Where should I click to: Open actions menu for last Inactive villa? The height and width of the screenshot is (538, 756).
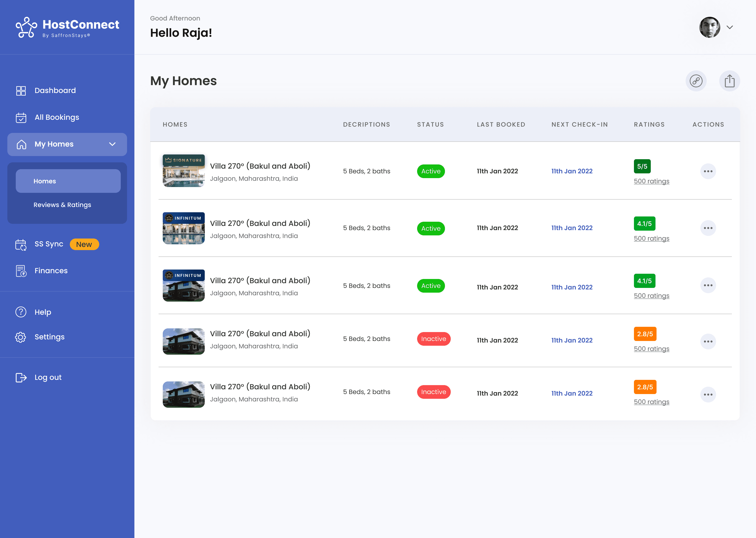click(x=708, y=395)
